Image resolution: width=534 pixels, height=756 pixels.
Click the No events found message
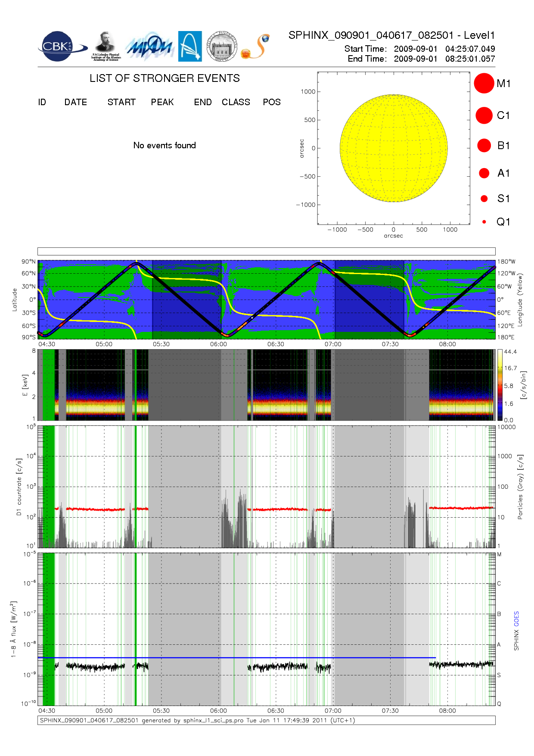165,145
